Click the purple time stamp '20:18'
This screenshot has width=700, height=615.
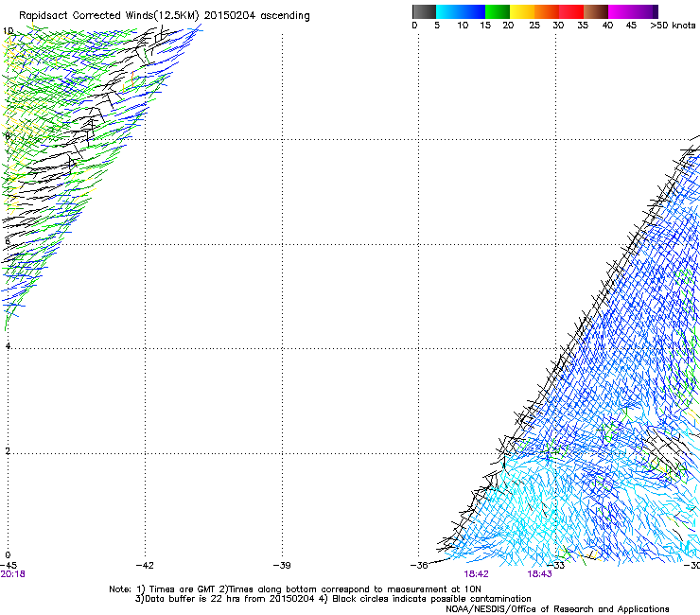(x=12, y=574)
